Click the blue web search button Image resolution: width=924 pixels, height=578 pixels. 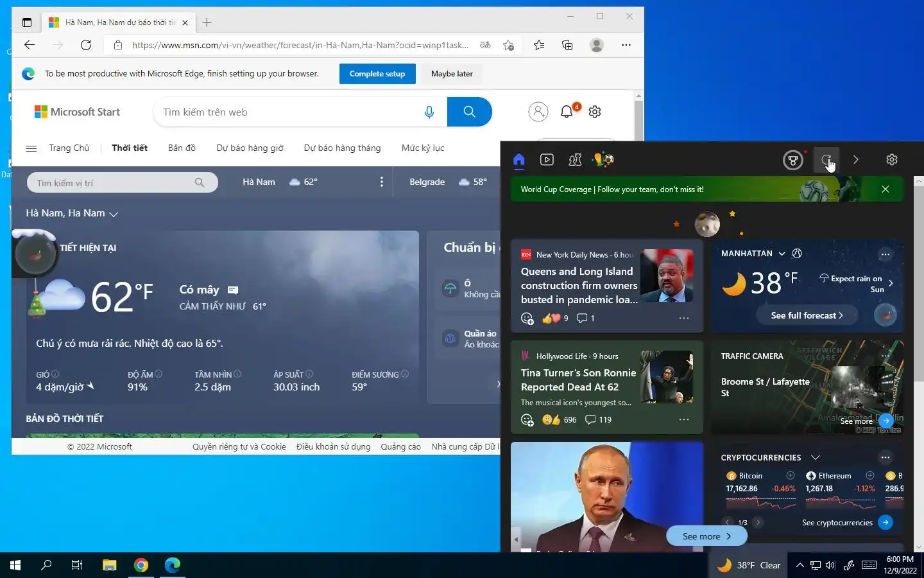coord(470,112)
